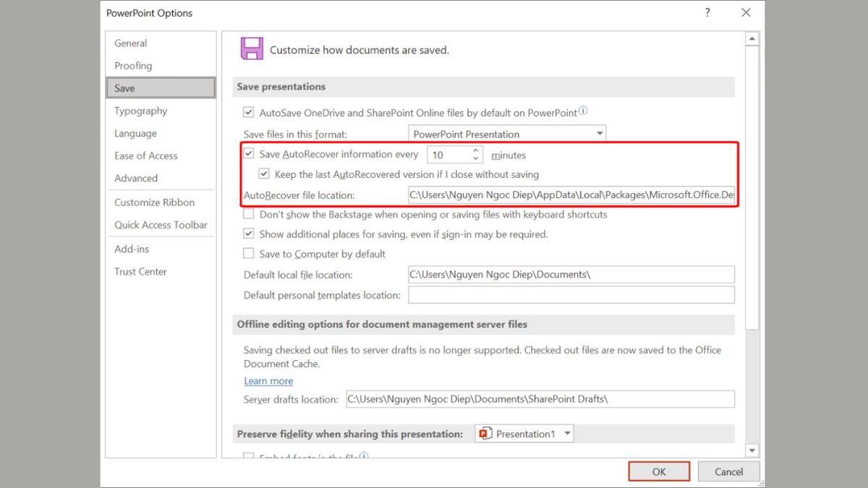Click the Help question mark in title bar
The image size is (868, 488).
tap(707, 12)
